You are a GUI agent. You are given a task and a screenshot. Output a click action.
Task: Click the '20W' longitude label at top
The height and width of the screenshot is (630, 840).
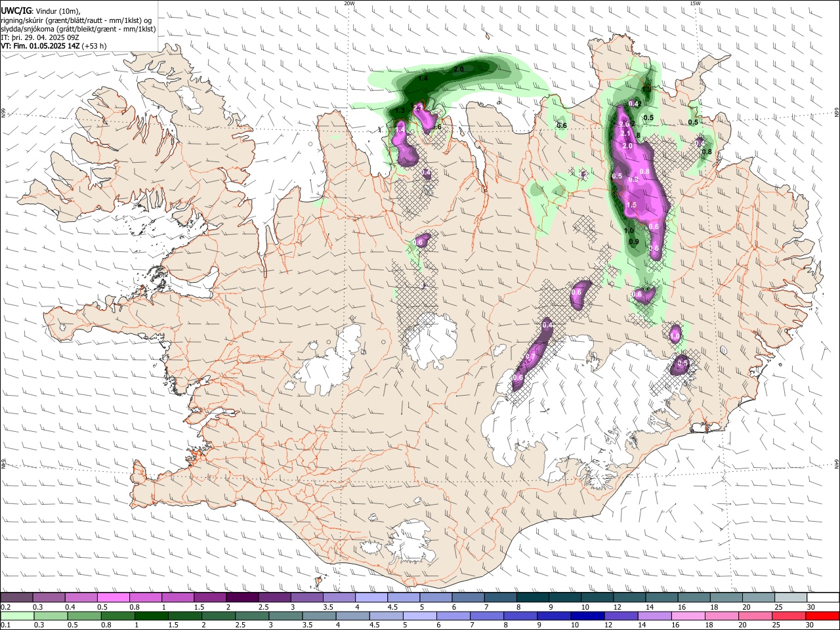tap(349, 3)
